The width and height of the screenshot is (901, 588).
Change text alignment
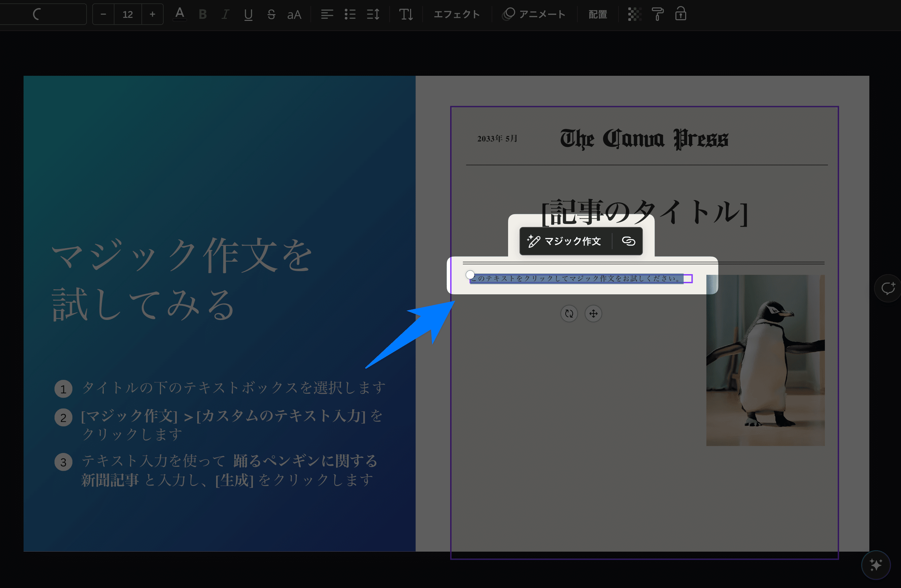327,14
